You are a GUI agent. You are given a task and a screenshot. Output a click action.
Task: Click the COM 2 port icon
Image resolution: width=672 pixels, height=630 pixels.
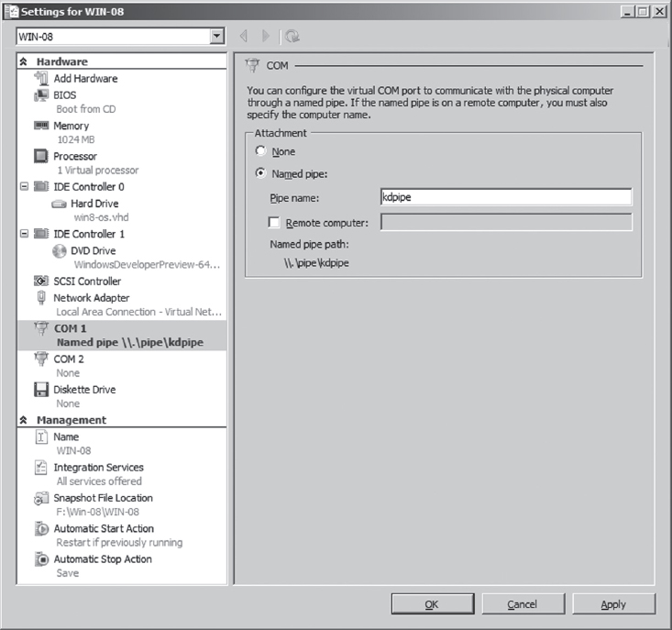coord(41,359)
